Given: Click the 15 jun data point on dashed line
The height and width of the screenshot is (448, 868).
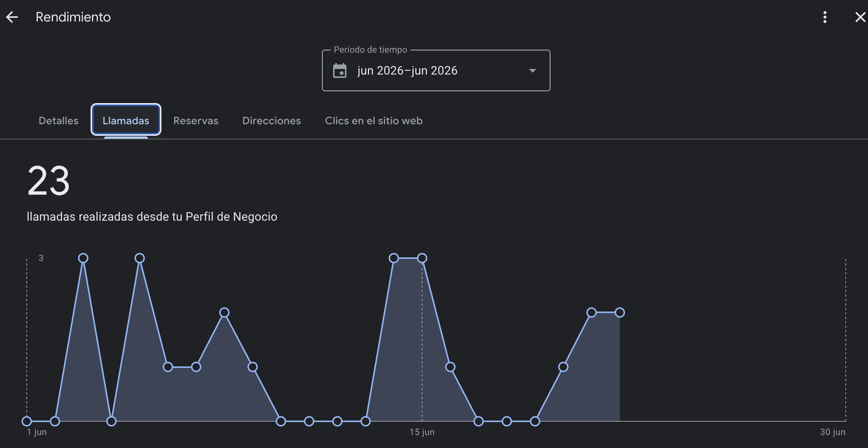Looking at the screenshot, I should coord(422,258).
